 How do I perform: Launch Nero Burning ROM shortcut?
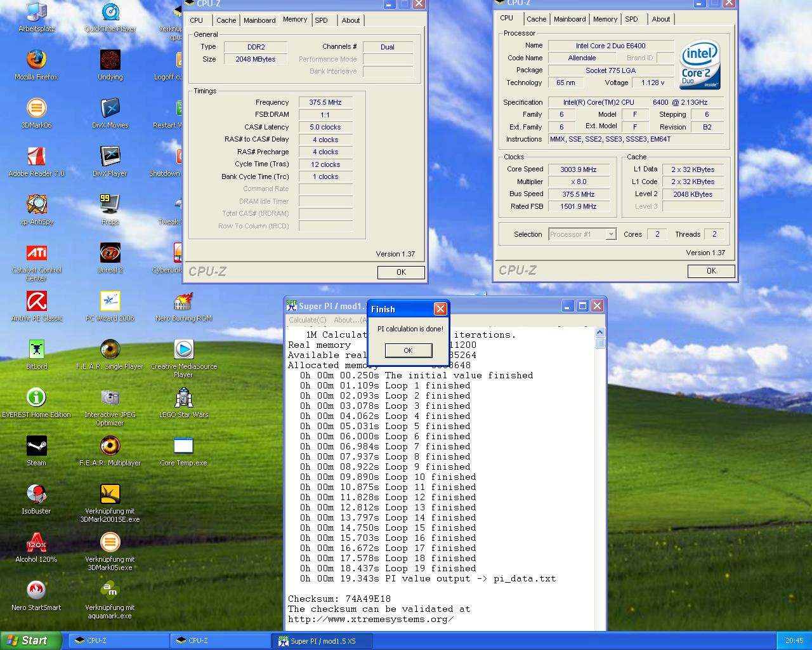pos(183,302)
